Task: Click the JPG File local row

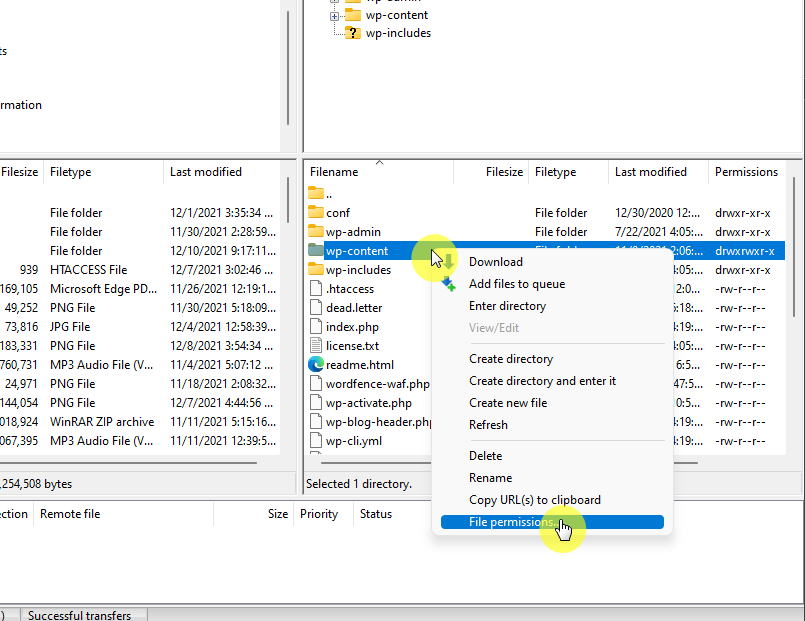Action: click(140, 326)
